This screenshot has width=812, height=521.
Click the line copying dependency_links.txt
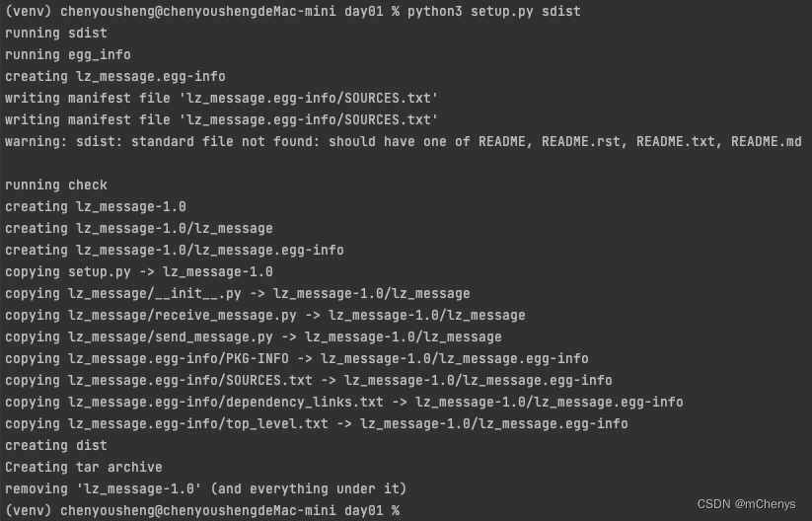(x=344, y=403)
